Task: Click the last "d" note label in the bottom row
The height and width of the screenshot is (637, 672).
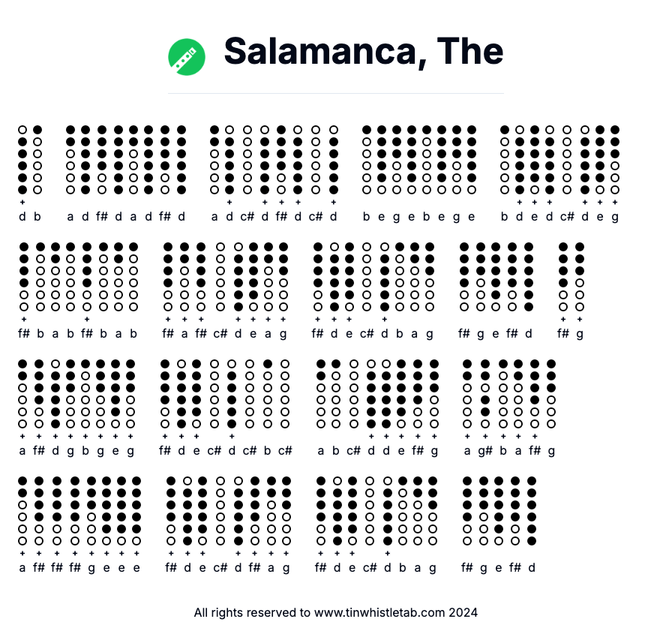Action: 532,567
